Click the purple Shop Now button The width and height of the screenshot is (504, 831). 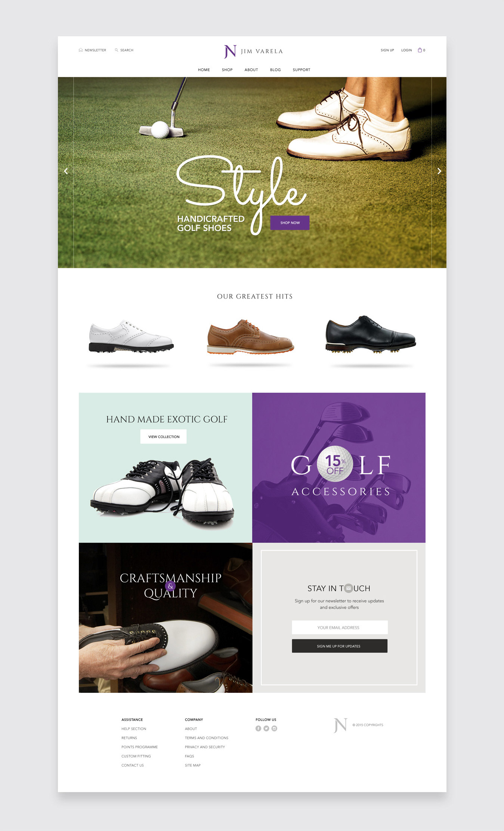290,223
